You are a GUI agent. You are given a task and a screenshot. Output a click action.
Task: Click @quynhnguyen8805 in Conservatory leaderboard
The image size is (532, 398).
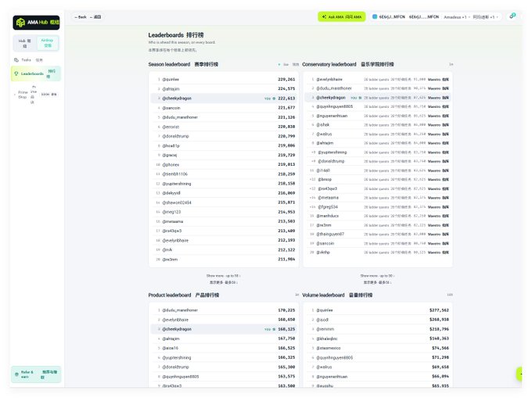(x=335, y=106)
